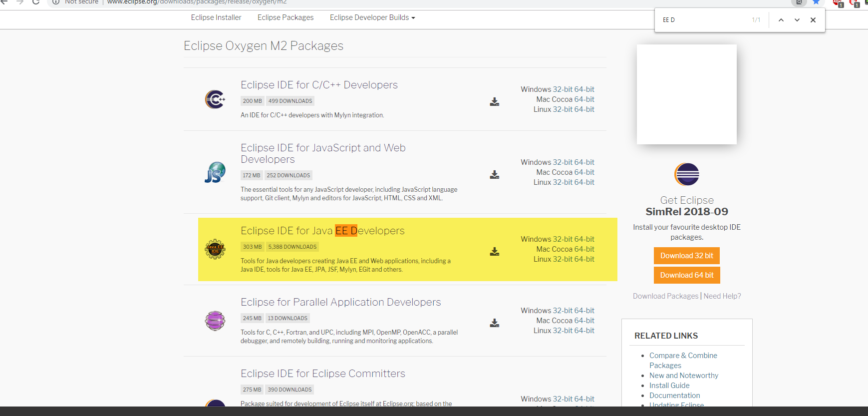
Task: Download Parallel Application Linux 32-bit
Action: pyautogui.click(x=563, y=331)
